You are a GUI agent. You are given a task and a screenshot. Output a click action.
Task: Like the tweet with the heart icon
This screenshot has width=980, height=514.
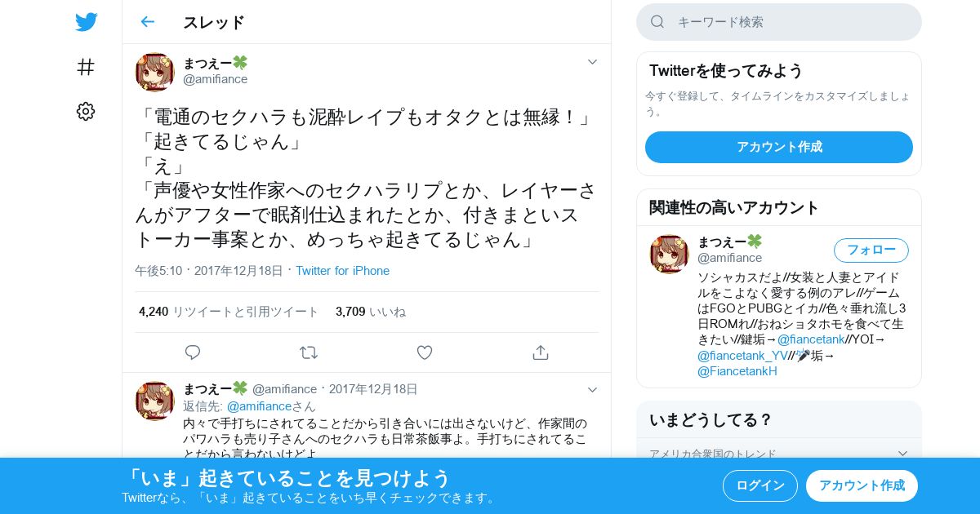tap(425, 352)
